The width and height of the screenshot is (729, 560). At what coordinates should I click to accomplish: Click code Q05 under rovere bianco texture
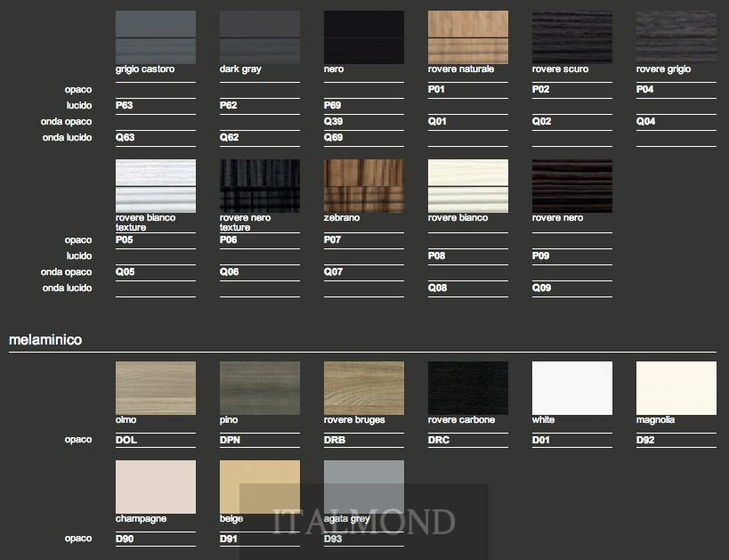click(126, 272)
